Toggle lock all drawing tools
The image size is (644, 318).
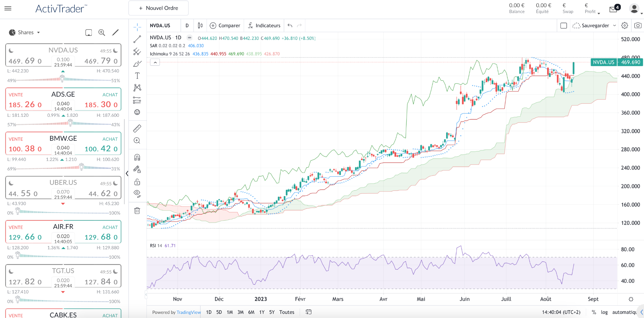tap(137, 182)
